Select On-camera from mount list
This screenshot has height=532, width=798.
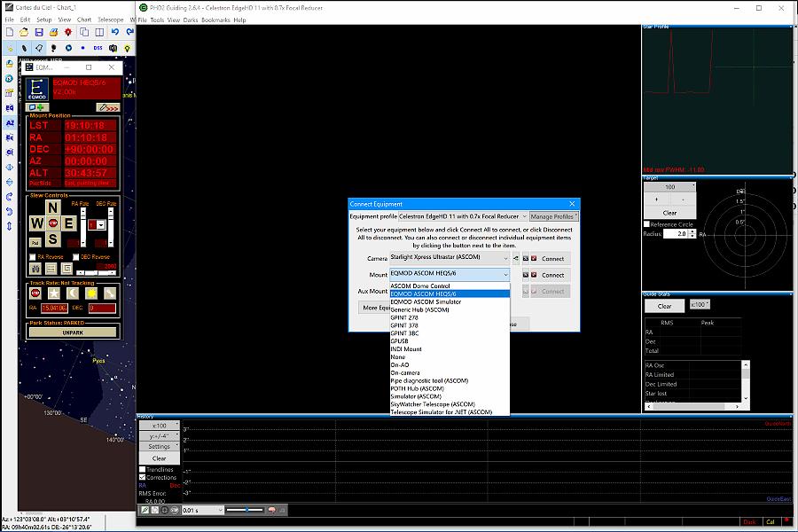[450, 372]
